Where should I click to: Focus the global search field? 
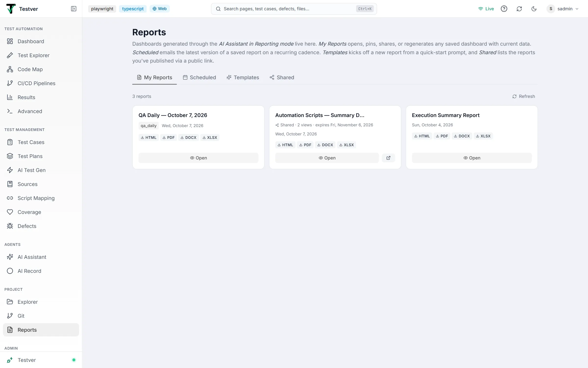(x=294, y=9)
